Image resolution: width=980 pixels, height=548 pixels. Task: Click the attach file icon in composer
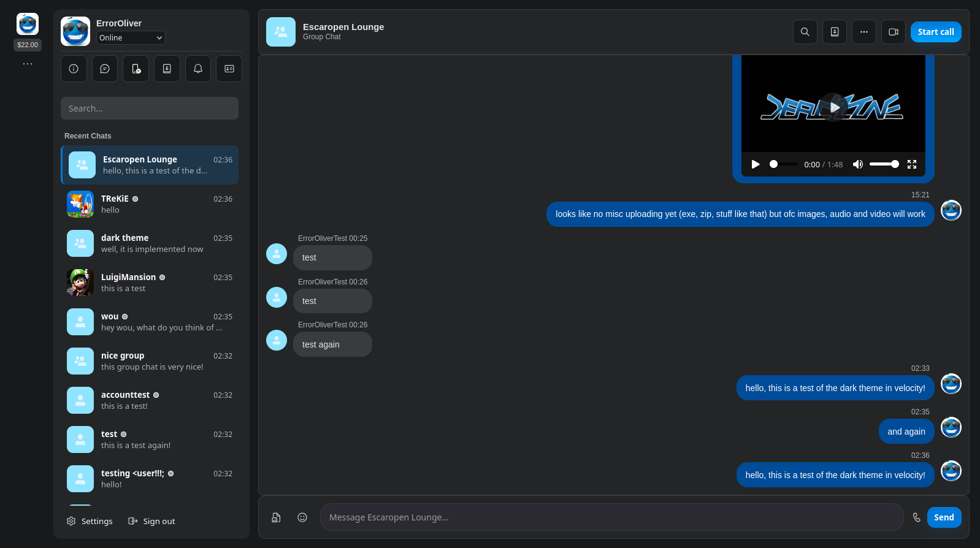[x=276, y=517]
